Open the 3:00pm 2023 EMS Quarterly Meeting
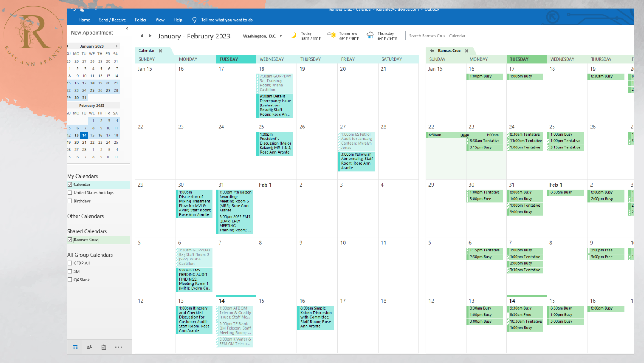 click(234, 224)
